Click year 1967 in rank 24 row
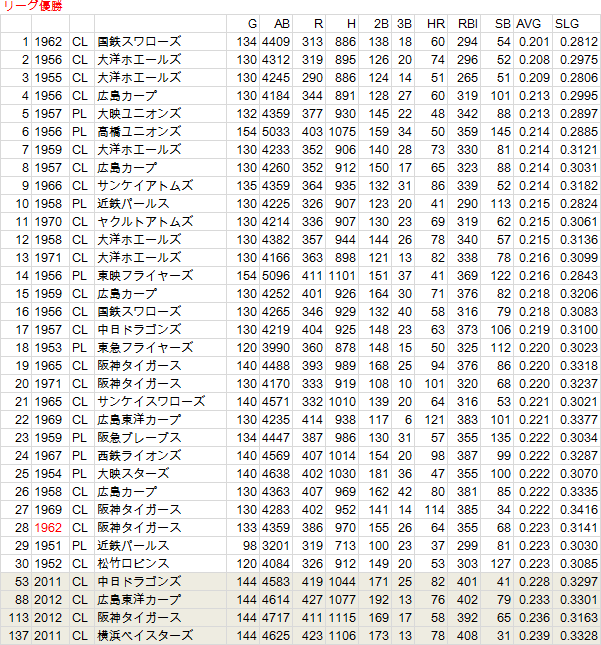This screenshot has height=645, width=601. (x=48, y=456)
